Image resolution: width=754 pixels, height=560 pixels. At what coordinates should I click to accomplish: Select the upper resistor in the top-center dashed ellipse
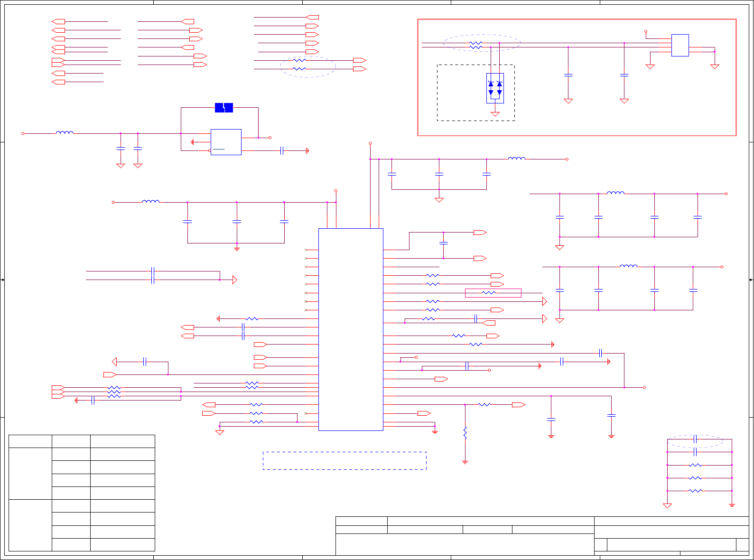299,60
